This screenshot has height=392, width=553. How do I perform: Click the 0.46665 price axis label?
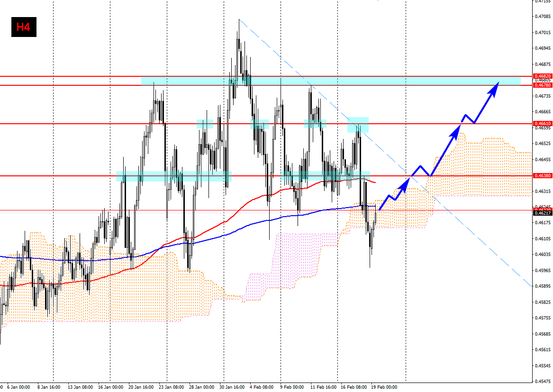543,112
